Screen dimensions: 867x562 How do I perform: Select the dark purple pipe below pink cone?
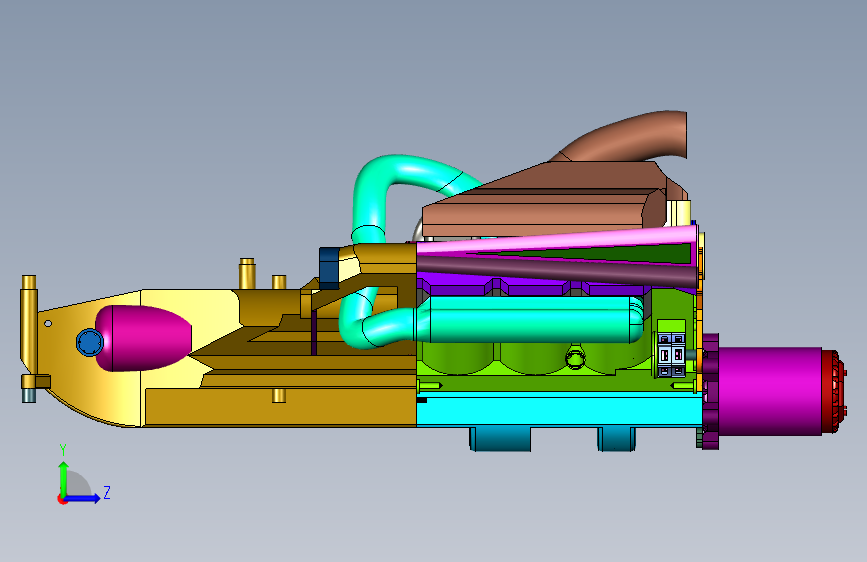(x=556, y=272)
